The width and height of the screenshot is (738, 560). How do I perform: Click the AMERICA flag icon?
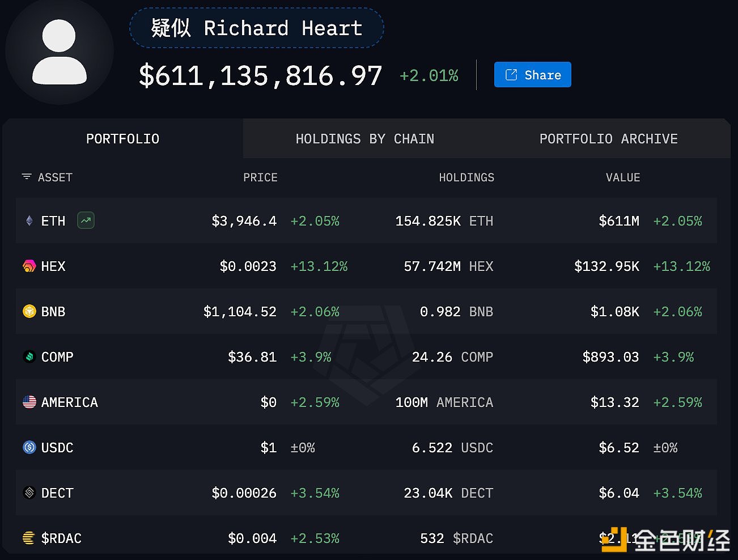[x=29, y=402]
